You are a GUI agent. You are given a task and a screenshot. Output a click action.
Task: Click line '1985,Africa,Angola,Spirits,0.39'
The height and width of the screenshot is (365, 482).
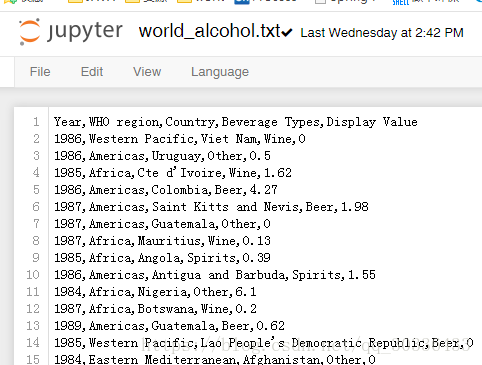point(162,258)
